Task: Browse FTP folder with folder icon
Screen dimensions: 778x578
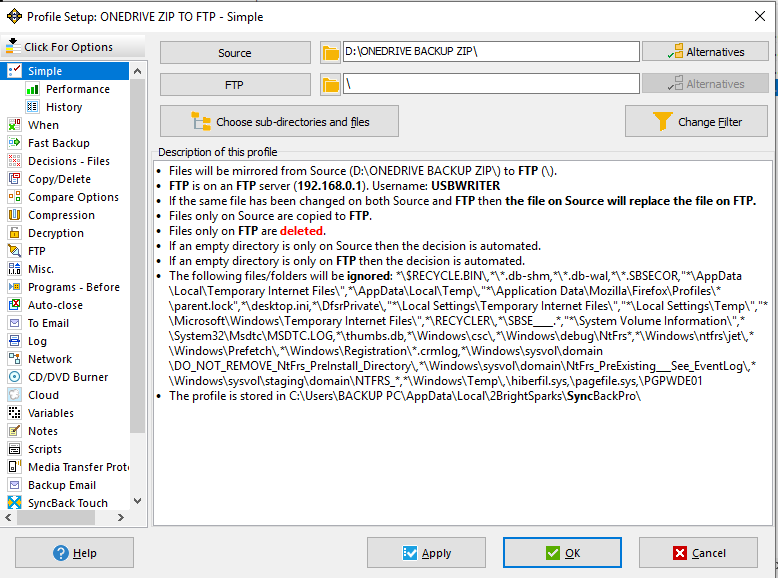Action: pyautogui.click(x=330, y=85)
